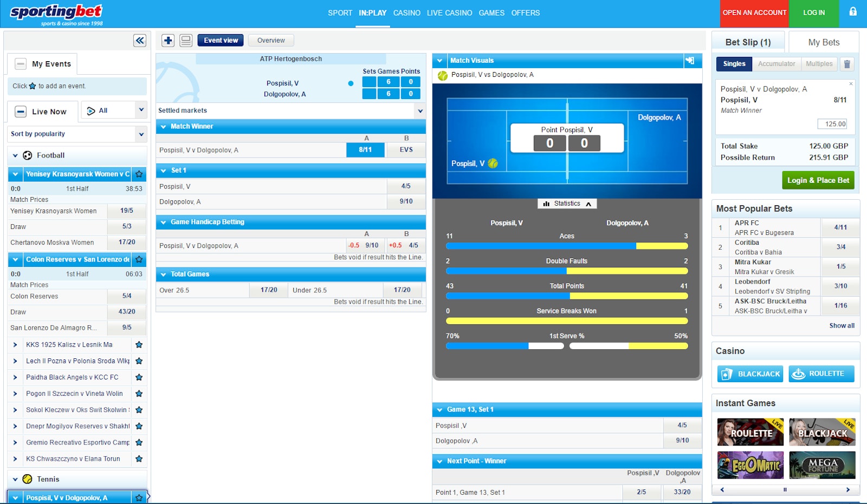Image resolution: width=867 pixels, height=504 pixels.
Task: Collapse the Football section
Action: click(15, 156)
